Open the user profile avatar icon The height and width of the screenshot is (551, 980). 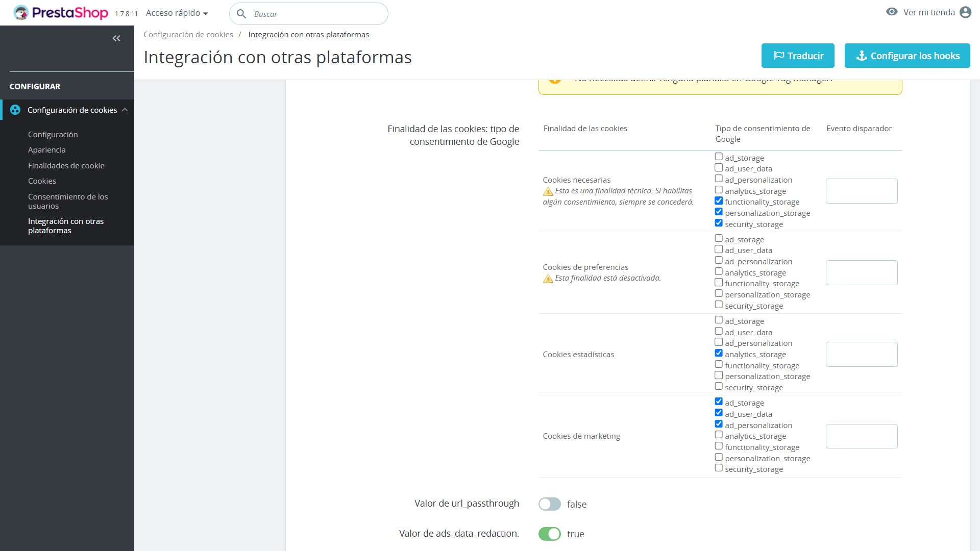965,12
